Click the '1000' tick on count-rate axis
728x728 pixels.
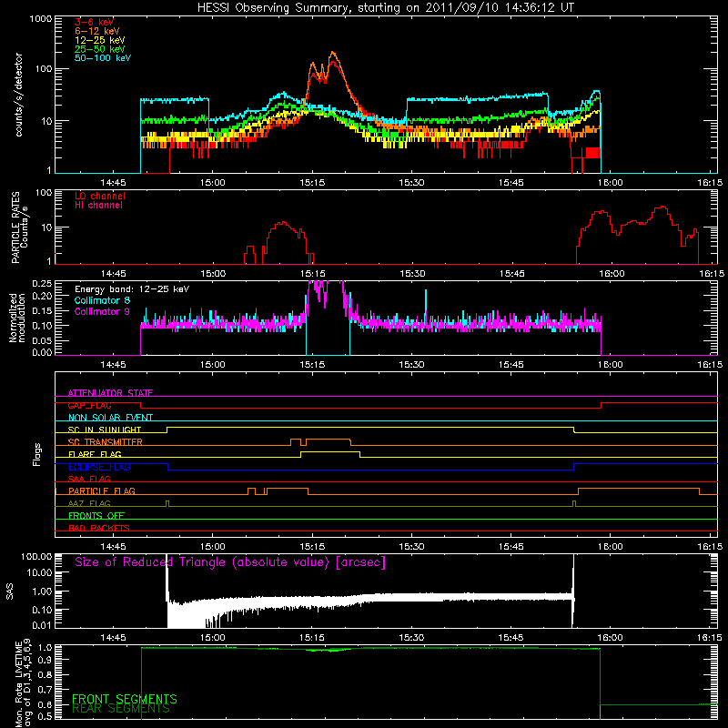pos(41,19)
